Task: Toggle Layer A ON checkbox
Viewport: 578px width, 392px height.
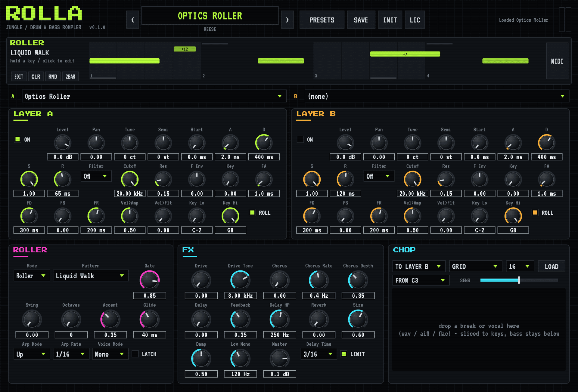Action: tap(17, 139)
